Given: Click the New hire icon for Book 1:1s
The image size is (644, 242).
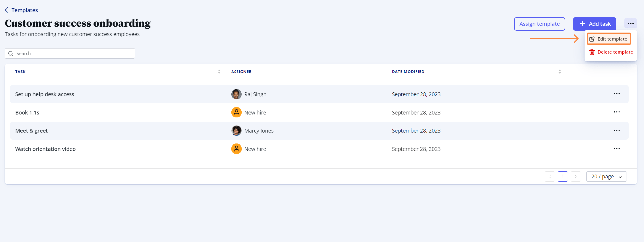Looking at the screenshot, I should click(236, 113).
